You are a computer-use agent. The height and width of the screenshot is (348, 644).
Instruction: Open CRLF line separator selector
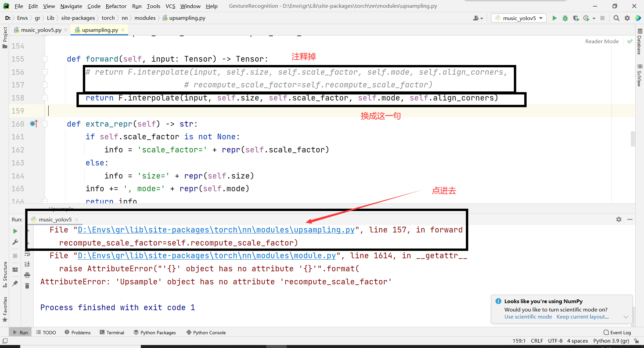(537, 341)
